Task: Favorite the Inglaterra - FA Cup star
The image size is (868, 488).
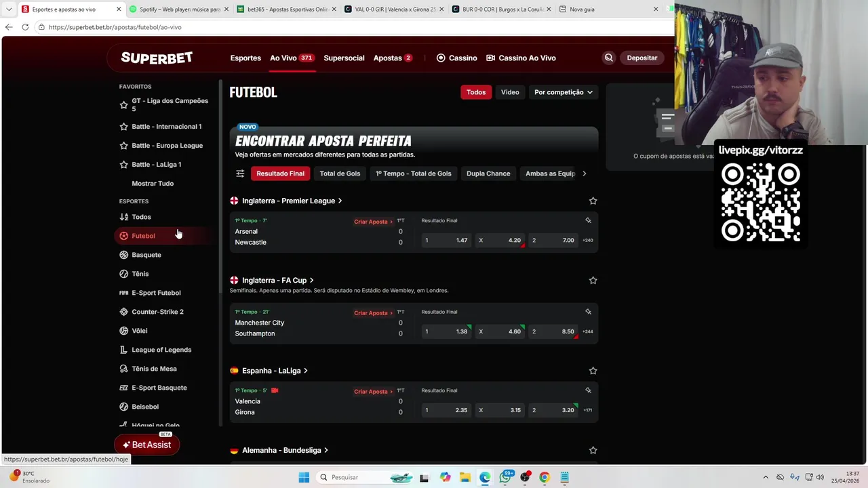Action: (593, 280)
